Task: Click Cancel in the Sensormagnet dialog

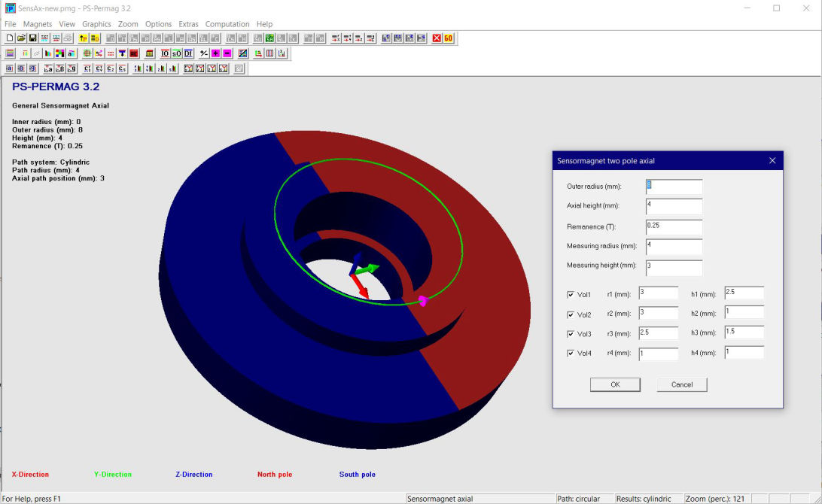Action: [681, 384]
